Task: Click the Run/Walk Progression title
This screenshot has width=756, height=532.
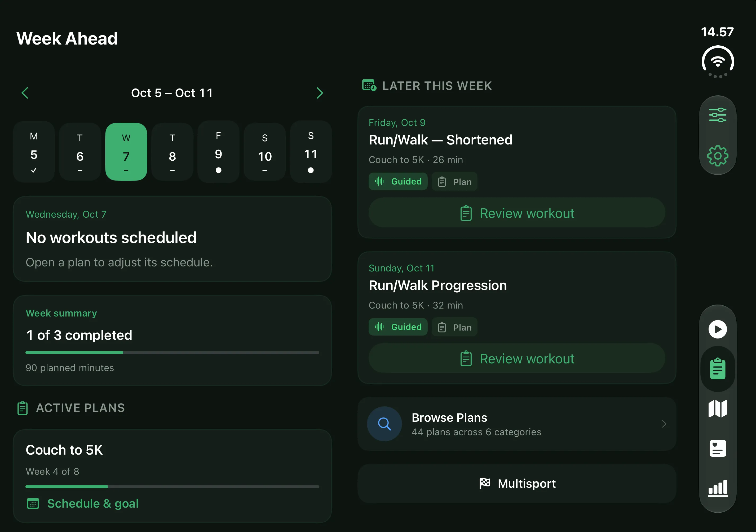Action: click(437, 285)
